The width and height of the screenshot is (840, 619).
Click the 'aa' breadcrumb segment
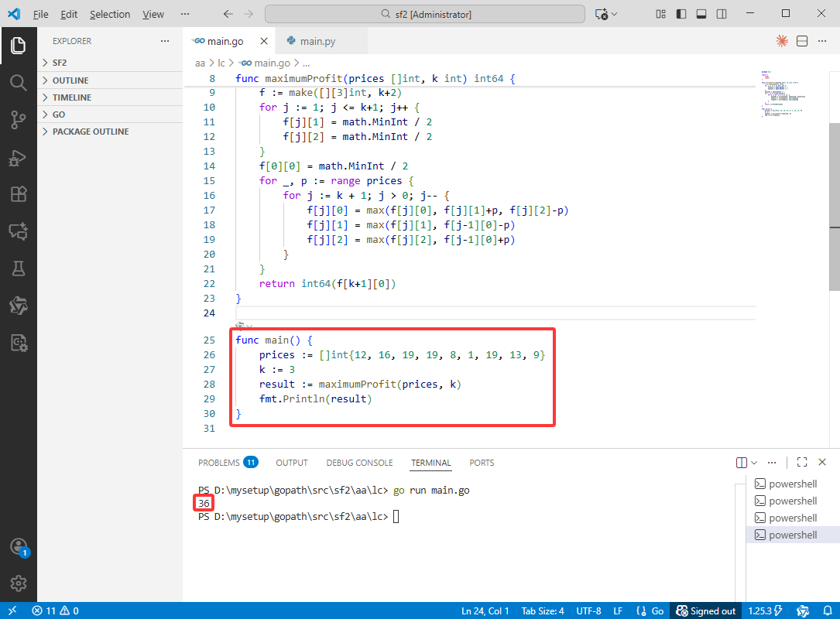200,63
